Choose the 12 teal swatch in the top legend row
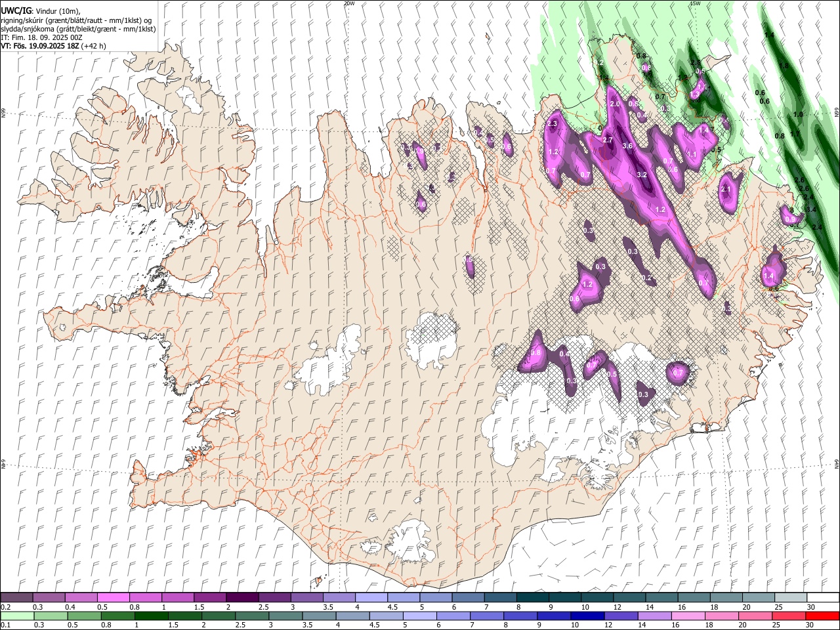 pos(629,597)
